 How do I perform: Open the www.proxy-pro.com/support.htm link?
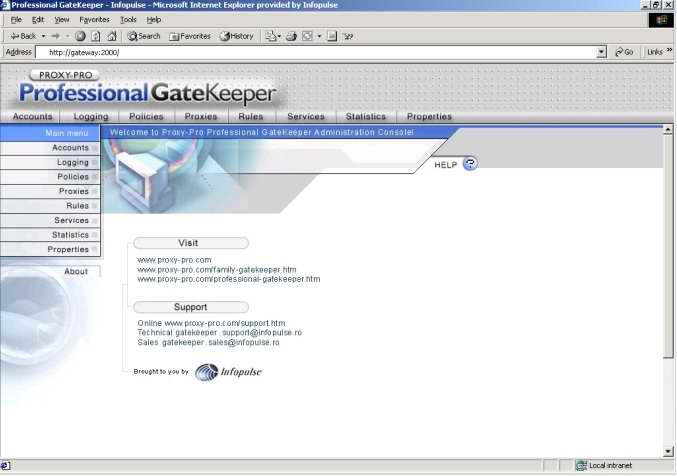(225, 323)
